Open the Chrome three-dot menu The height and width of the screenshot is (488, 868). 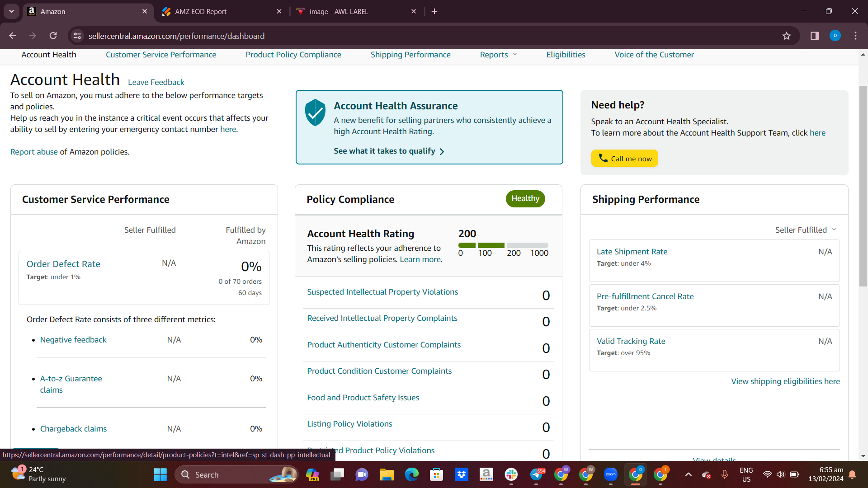point(855,36)
